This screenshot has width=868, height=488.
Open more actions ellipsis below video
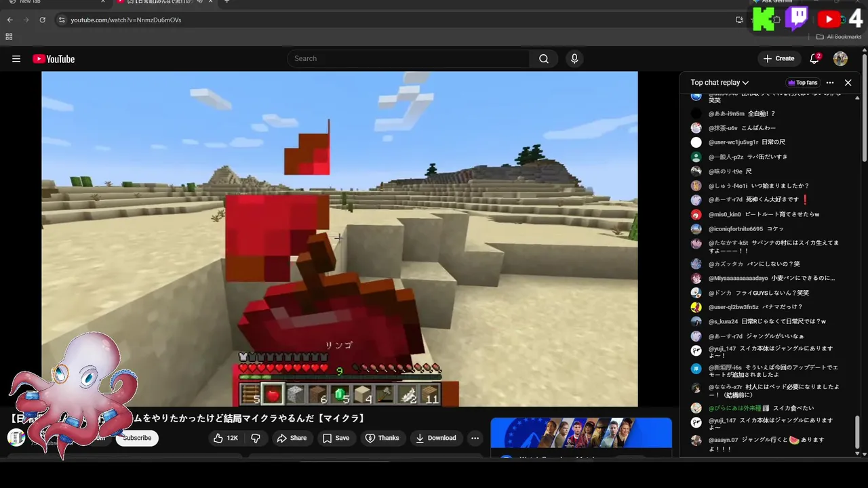click(x=475, y=438)
